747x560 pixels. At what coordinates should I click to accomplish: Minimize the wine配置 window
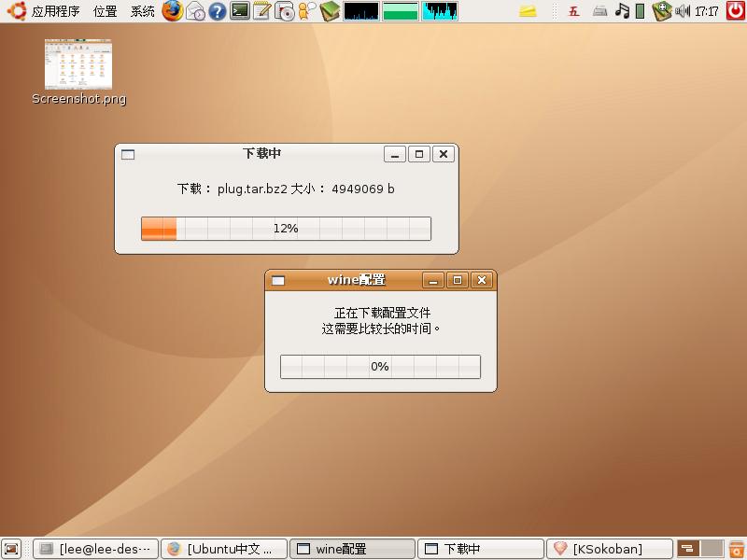433,280
